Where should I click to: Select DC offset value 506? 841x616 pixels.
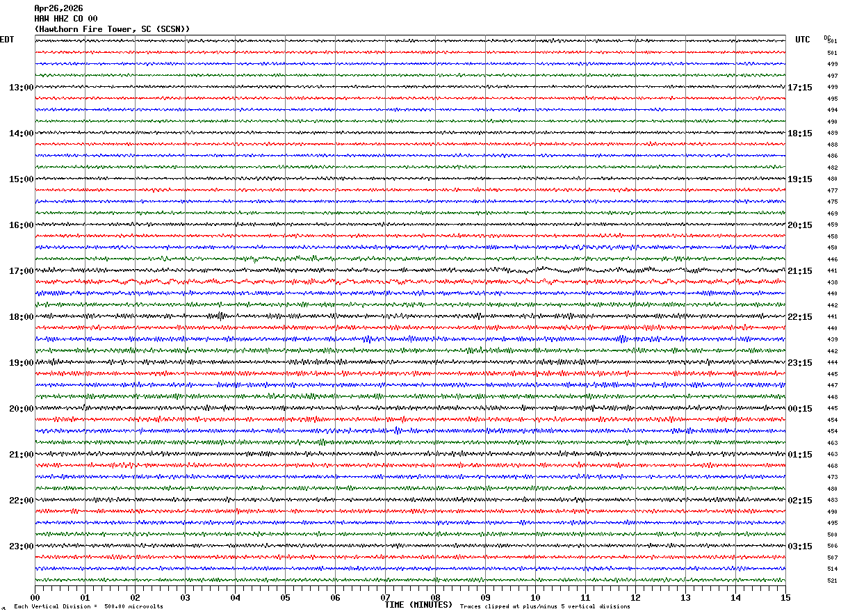pyautogui.click(x=832, y=546)
